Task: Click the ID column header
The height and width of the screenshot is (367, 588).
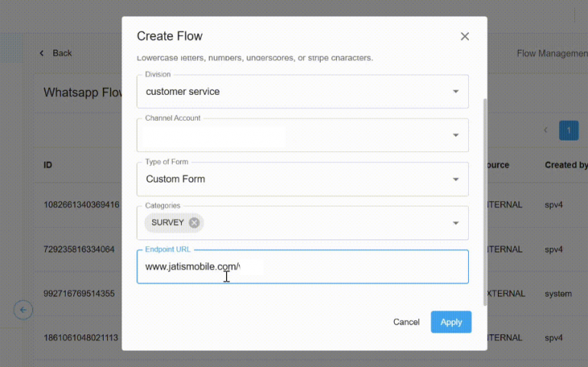Action: pos(48,165)
